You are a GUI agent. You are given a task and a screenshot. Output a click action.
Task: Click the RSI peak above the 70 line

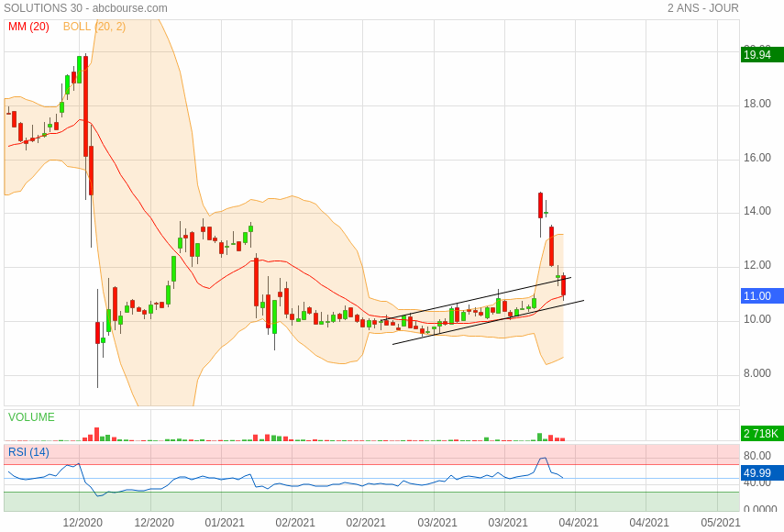(543, 459)
